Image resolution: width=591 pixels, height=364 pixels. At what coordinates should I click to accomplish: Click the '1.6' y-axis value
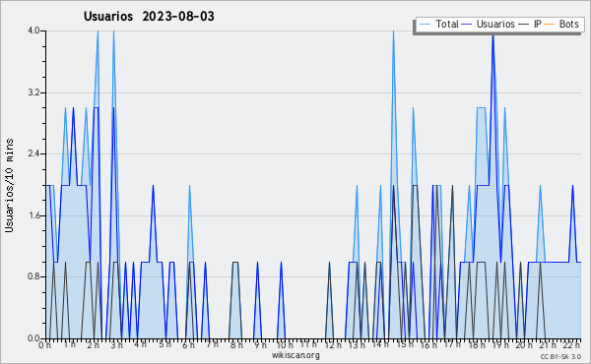coord(33,215)
